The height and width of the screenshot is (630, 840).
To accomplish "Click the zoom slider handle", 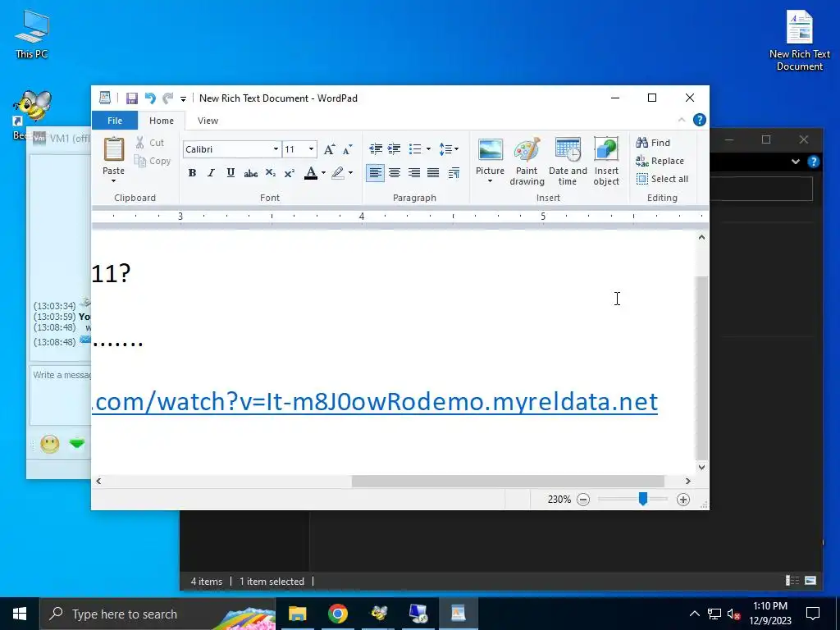I will tap(643, 500).
